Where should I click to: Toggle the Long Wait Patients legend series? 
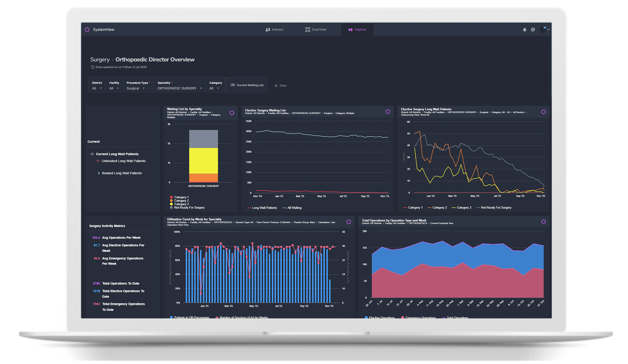pyautogui.click(x=264, y=208)
